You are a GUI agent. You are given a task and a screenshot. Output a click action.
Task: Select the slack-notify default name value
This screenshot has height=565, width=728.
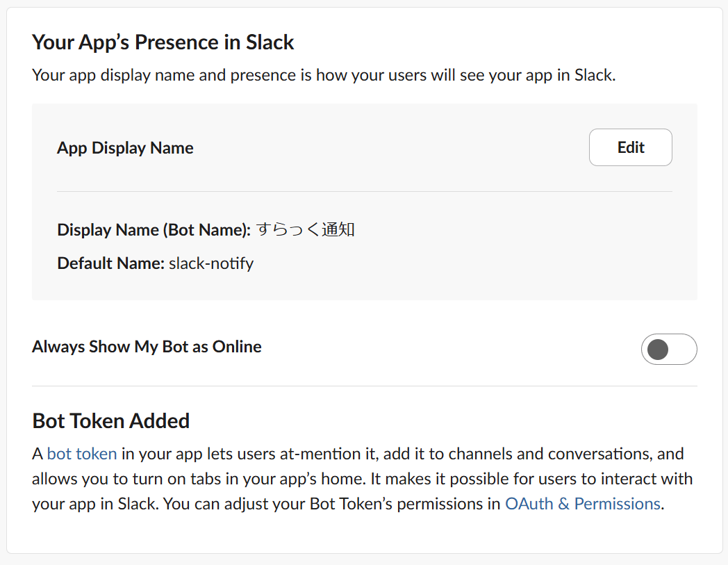(211, 263)
